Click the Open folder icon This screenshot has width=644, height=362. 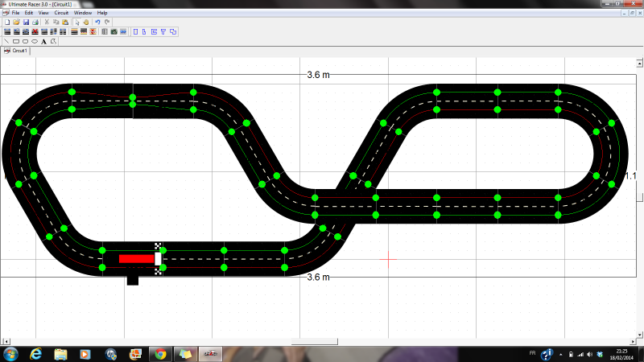[x=16, y=22]
